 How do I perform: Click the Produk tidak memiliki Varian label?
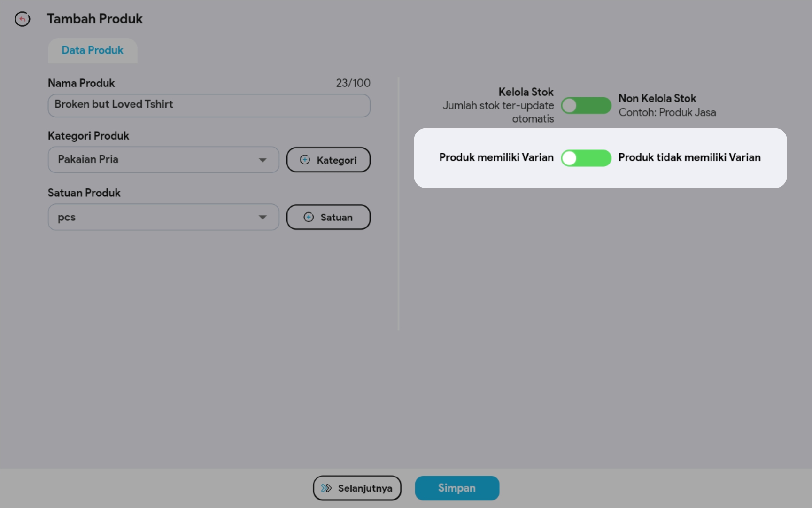pos(689,157)
